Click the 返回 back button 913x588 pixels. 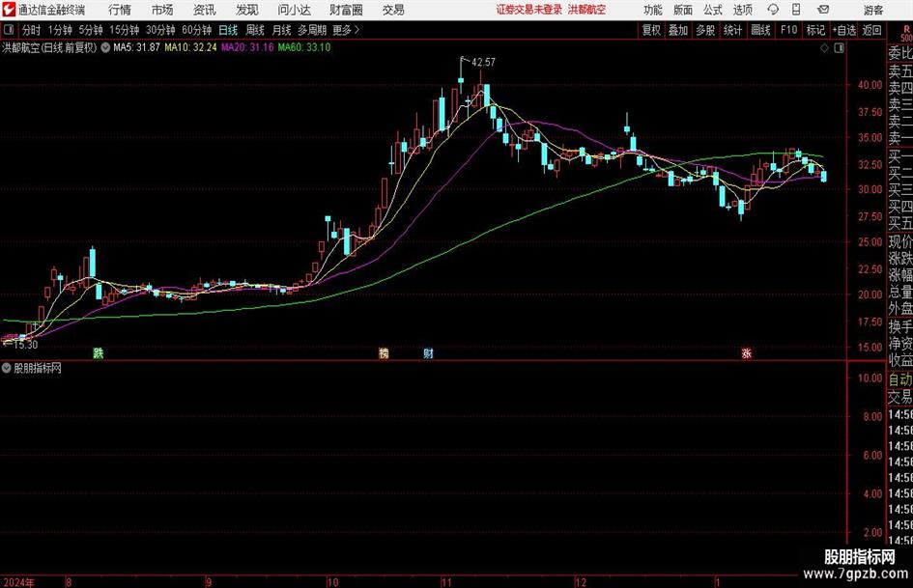871,30
